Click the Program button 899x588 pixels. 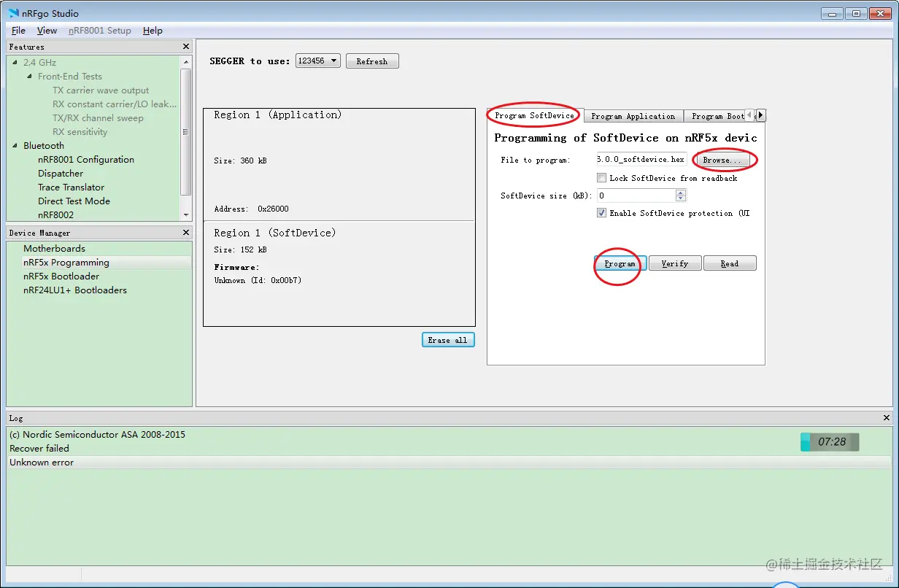[620, 263]
